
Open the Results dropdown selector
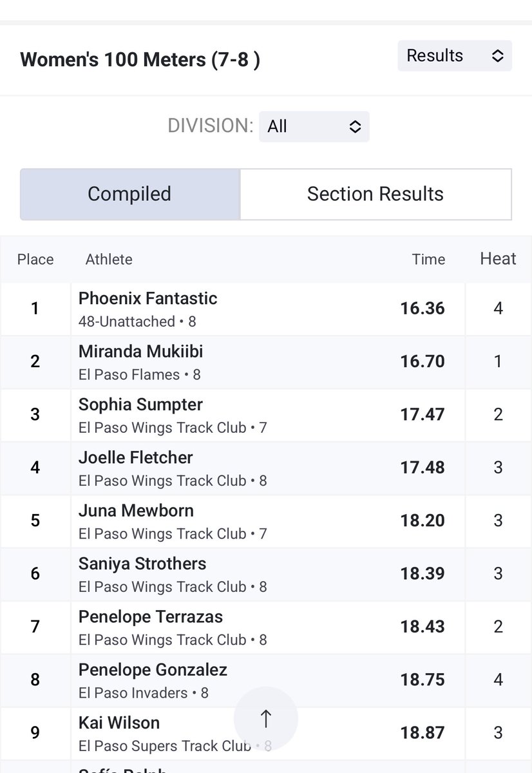(x=455, y=56)
